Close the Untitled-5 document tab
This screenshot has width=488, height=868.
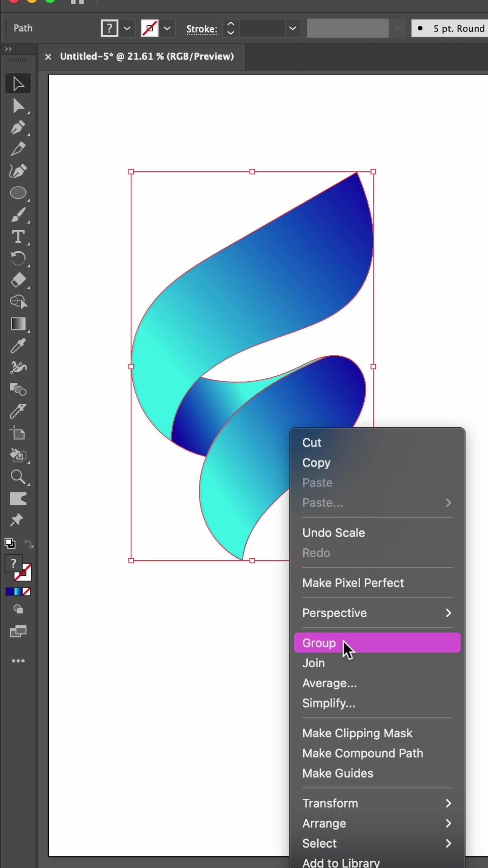48,57
